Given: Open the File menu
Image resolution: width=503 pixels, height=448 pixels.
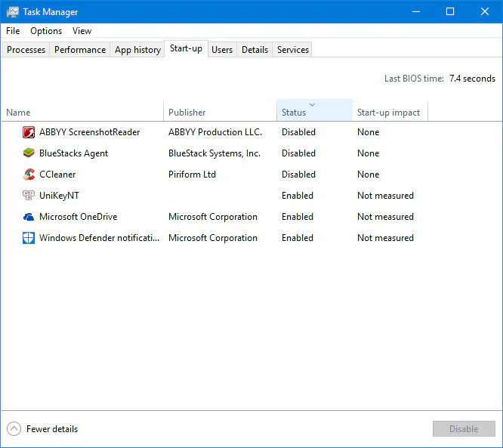Looking at the screenshot, I should (13, 31).
